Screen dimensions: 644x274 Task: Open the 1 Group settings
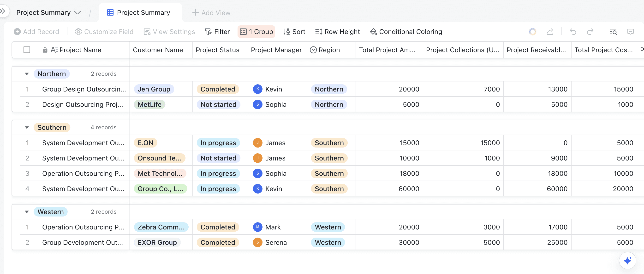pyautogui.click(x=256, y=32)
